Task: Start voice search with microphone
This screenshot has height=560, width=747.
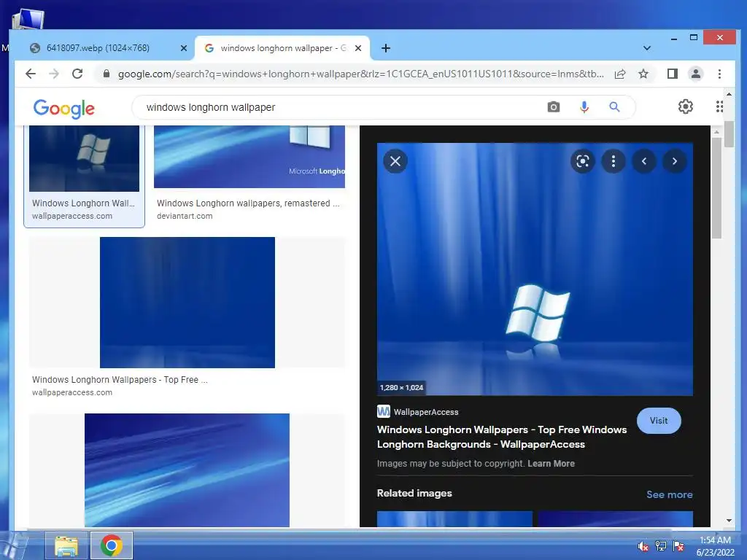Action: pos(584,107)
